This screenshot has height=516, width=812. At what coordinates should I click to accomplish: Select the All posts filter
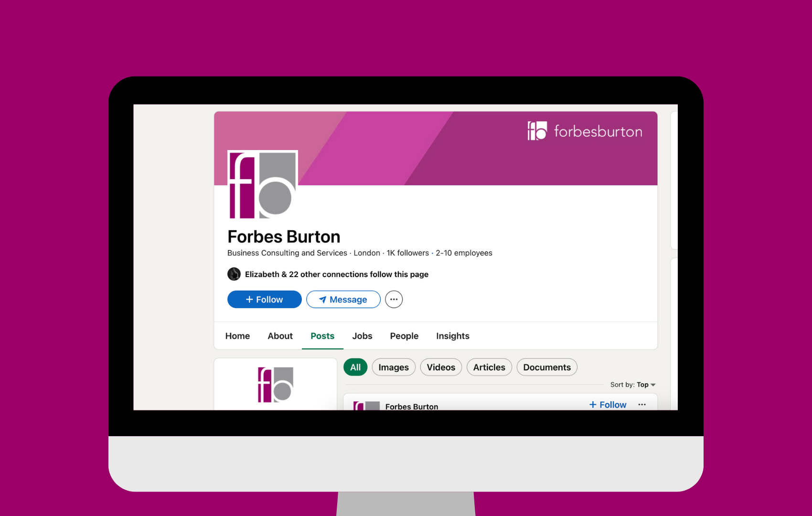pos(355,367)
